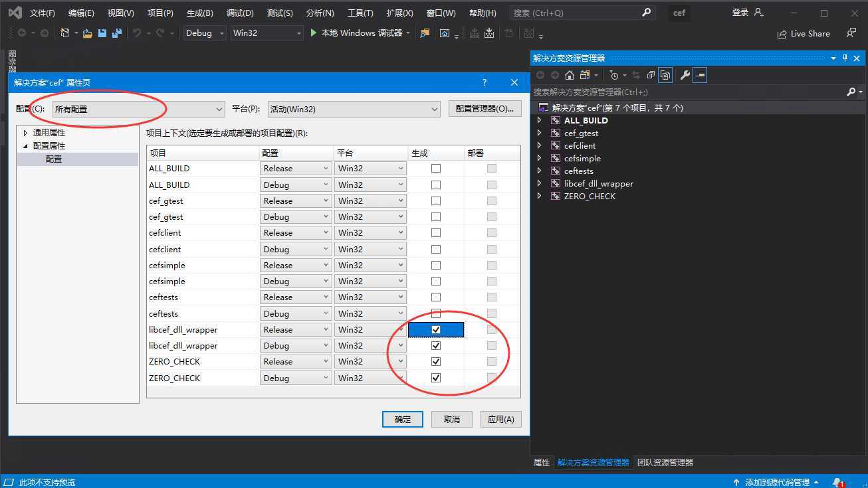Toggle the Show All Files icon

click(665, 75)
